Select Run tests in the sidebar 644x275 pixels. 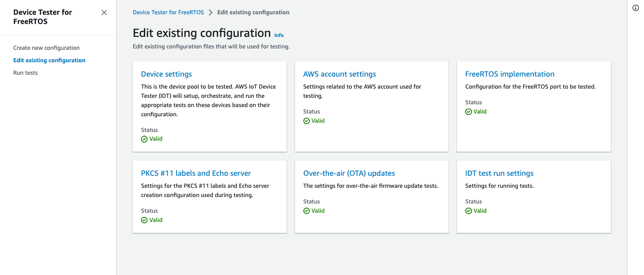[25, 72]
